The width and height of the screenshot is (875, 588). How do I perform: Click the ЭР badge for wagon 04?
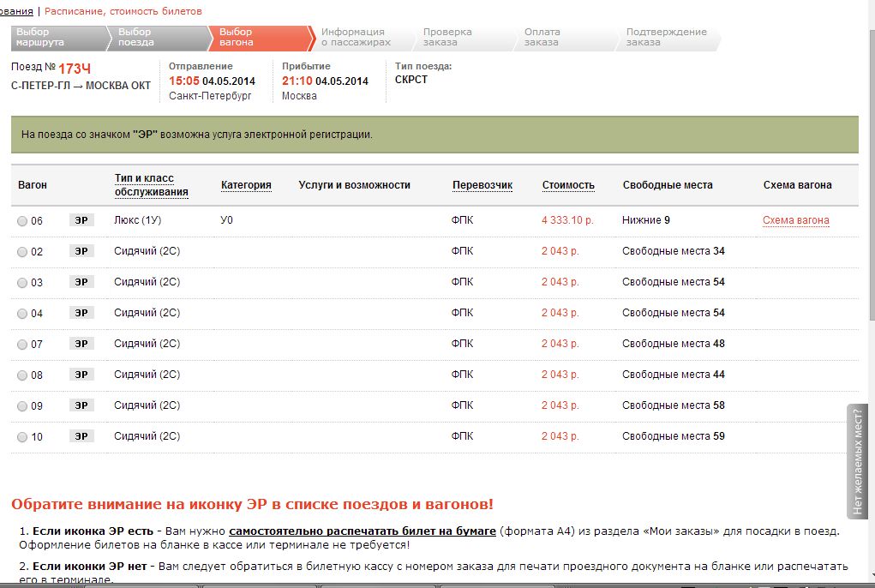coord(81,313)
